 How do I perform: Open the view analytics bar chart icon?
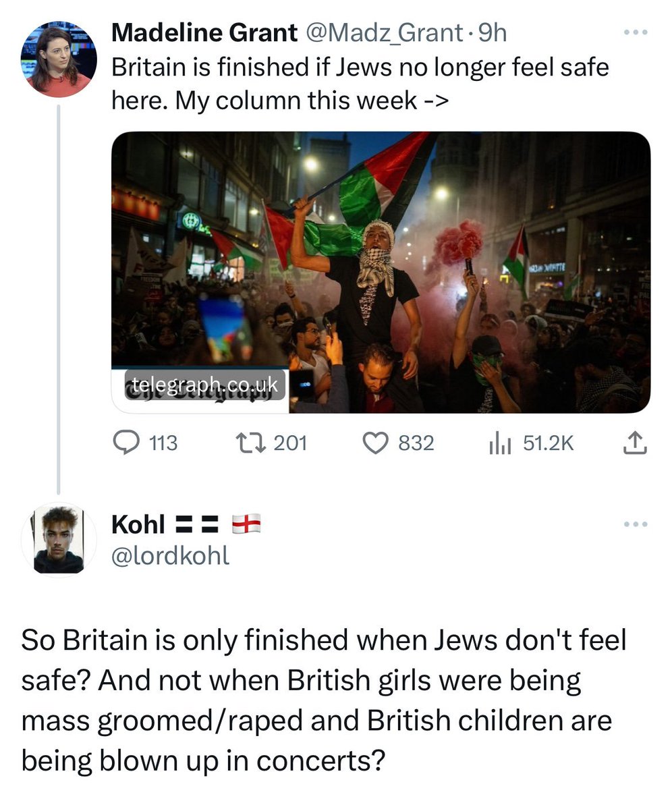[500, 443]
